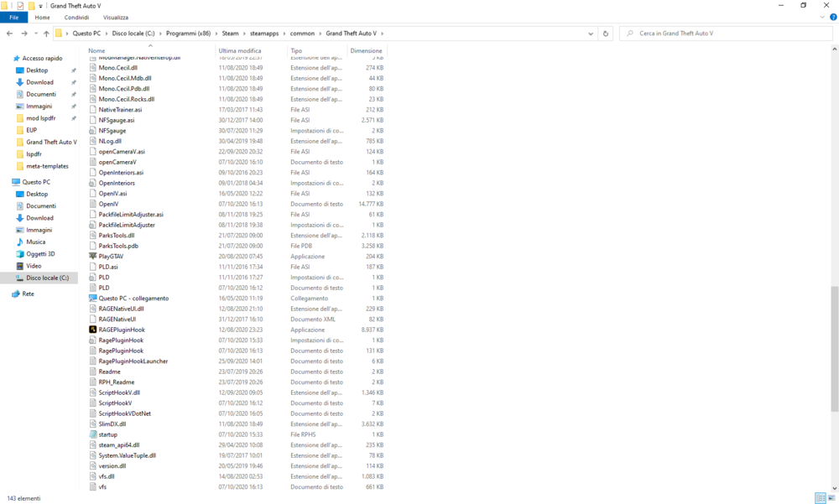Click the Back navigation arrow
The width and height of the screenshot is (839, 504).
(x=9, y=34)
